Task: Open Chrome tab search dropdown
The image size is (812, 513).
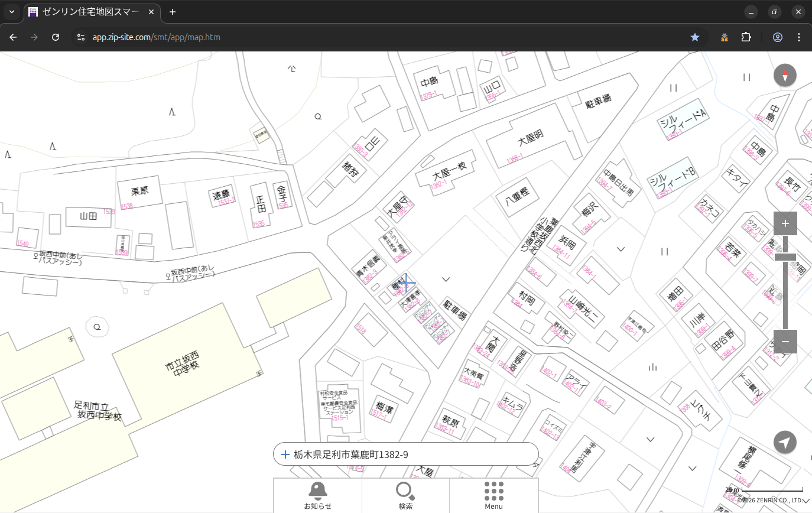Action: point(12,12)
